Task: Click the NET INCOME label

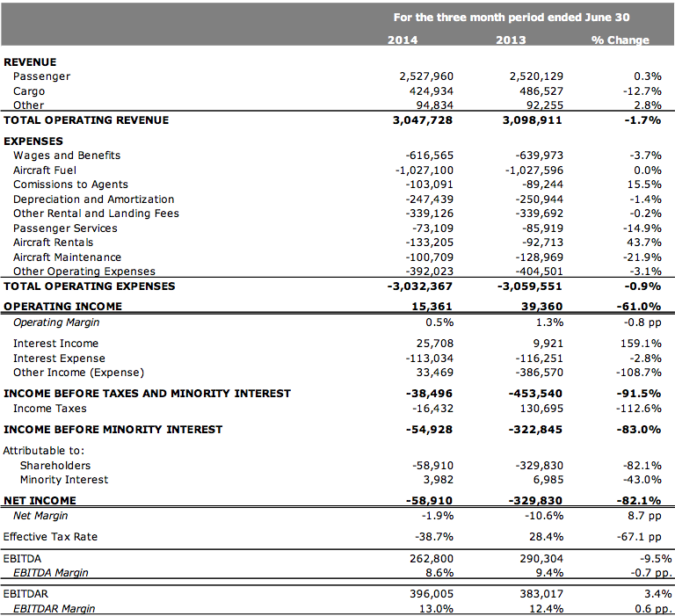Action: tap(40, 501)
